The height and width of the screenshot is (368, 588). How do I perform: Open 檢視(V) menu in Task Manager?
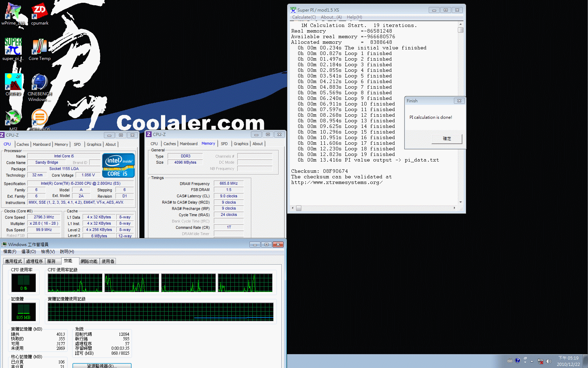click(48, 252)
